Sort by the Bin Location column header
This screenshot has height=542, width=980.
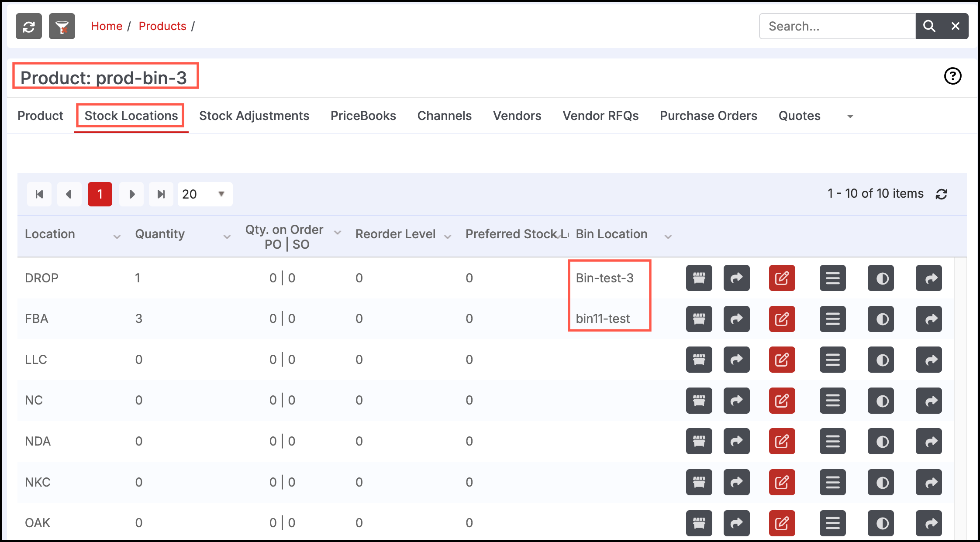[611, 234]
